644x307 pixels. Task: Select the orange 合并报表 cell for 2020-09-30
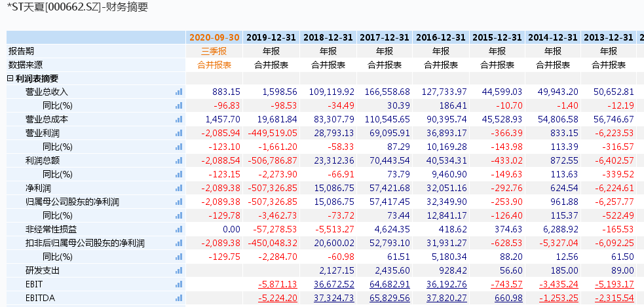[214, 65]
